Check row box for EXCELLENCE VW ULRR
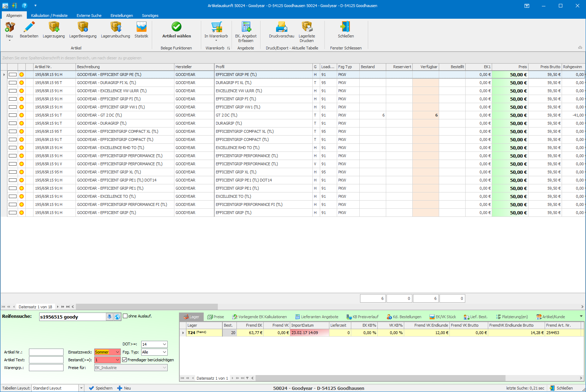The image size is (586, 392). (13, 91)
